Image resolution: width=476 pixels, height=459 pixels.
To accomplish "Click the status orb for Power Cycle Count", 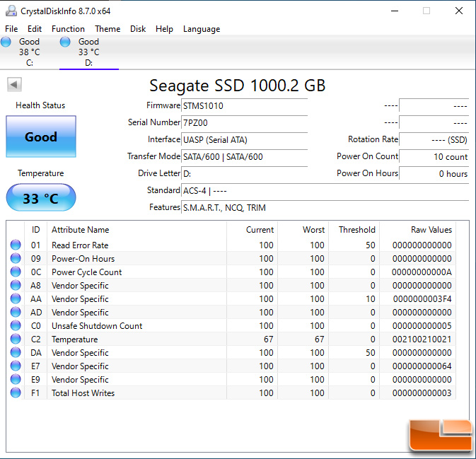I will point(16,272).
